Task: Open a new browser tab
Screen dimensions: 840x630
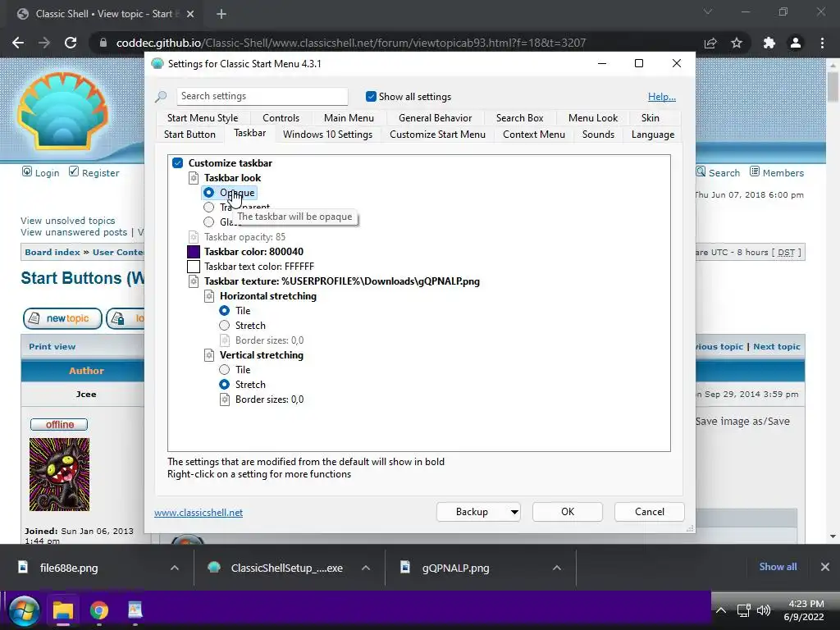Action: coord(221,14)
